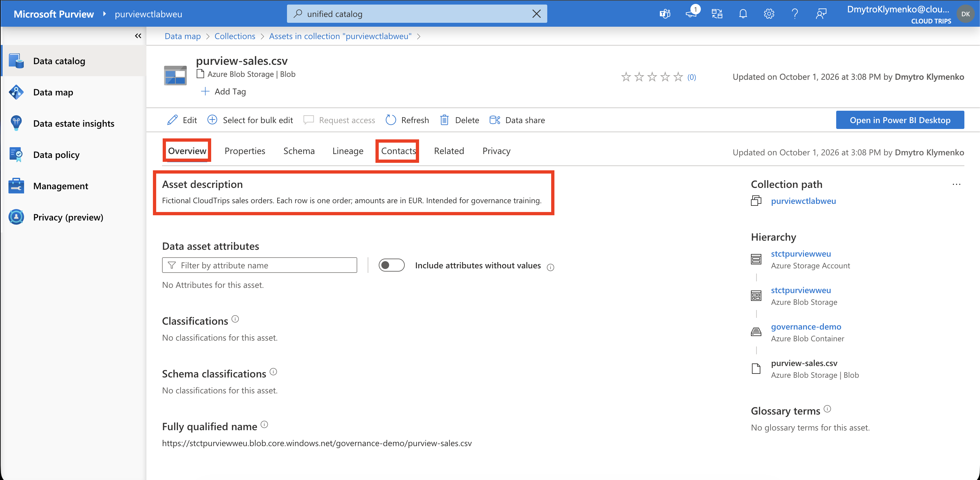Image resolution: width=980 pixels, height=480 pixels.
Task: Add a tag to purview-sales.csv
Action: click(x=224, y=92)
